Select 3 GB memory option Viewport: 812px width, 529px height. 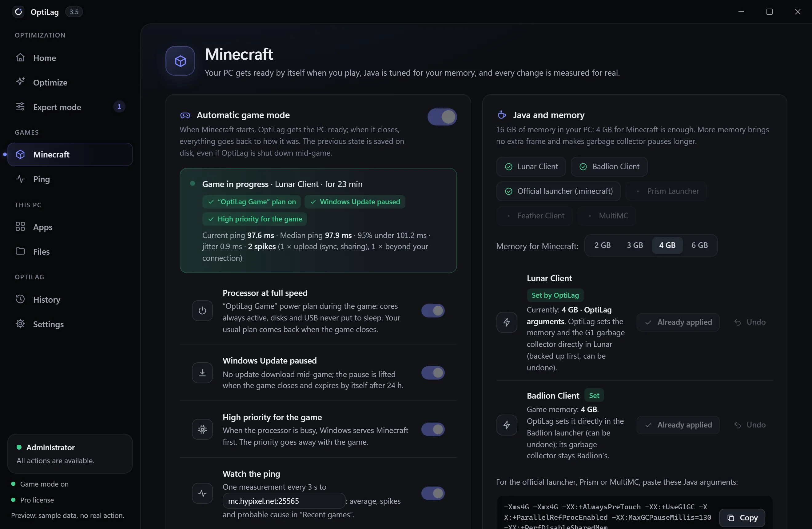635,245
